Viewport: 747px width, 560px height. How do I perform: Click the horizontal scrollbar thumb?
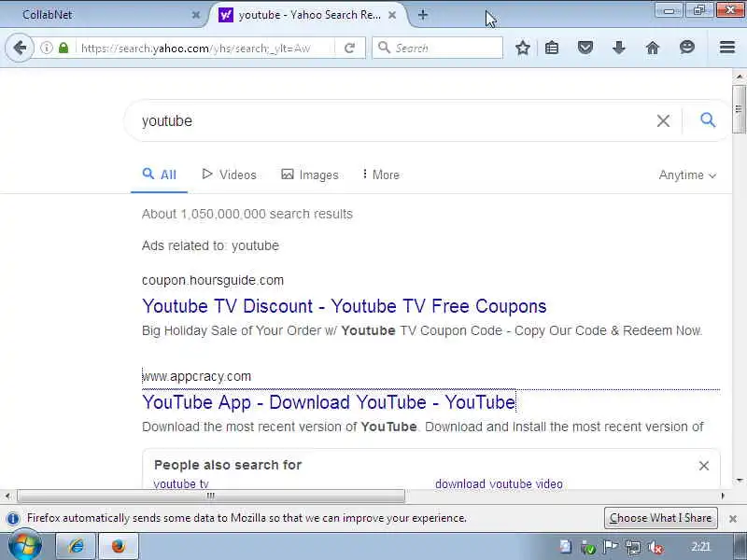[211, 497]
